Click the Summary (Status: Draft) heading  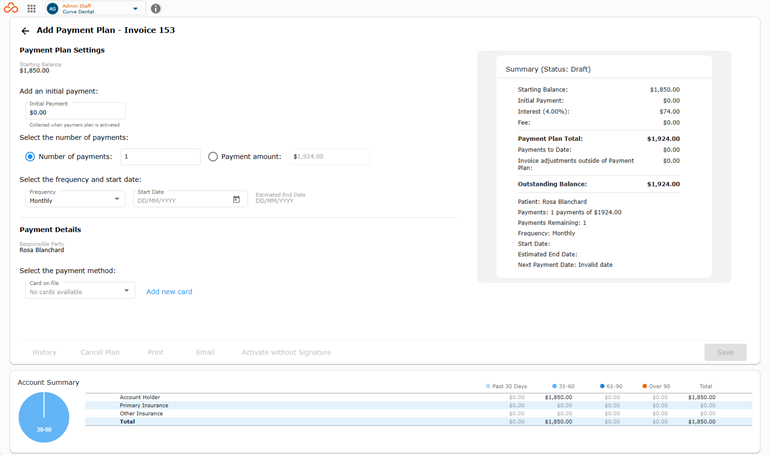click(x=548, y=69)
